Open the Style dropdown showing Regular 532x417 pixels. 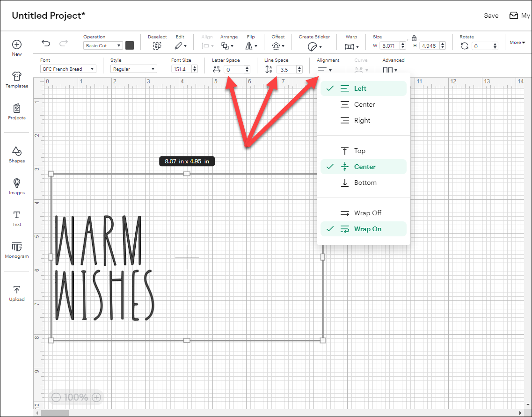pyautogui.click(x=134, y=69)
